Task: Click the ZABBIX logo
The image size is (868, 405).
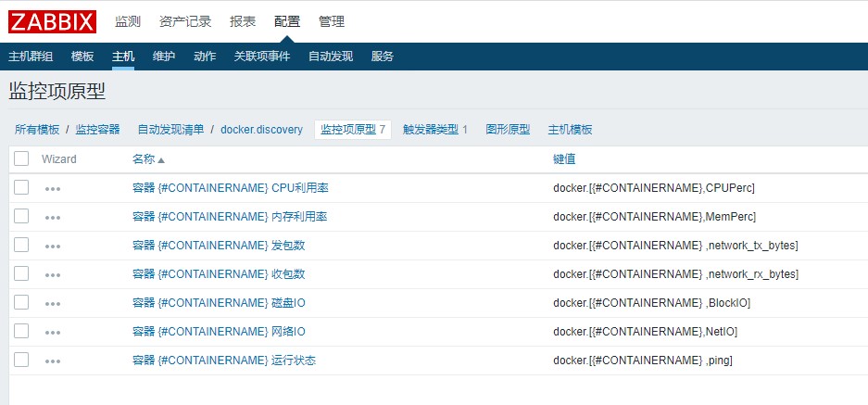Action: tap(52, 22)
